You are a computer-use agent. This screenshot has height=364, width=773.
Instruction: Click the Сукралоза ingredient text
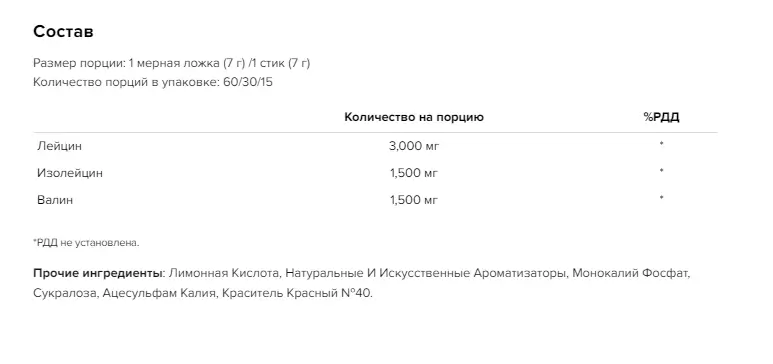[66, 293]
